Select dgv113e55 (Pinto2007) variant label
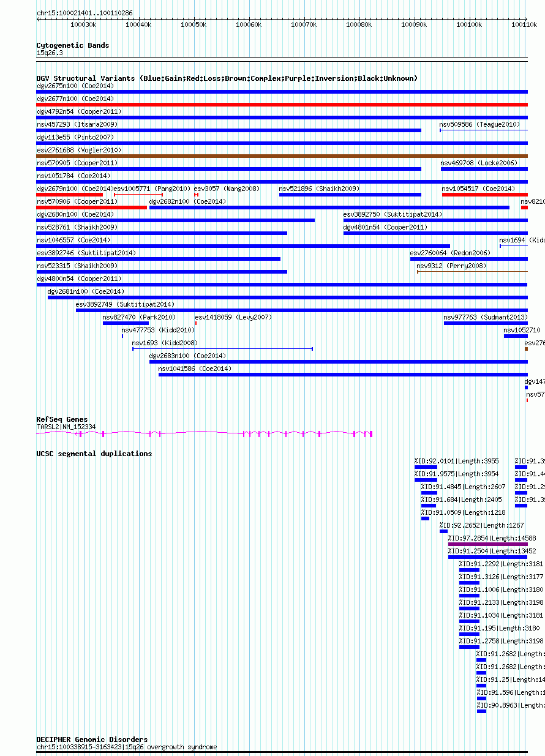545x756 pixels. tap(75, 137)
